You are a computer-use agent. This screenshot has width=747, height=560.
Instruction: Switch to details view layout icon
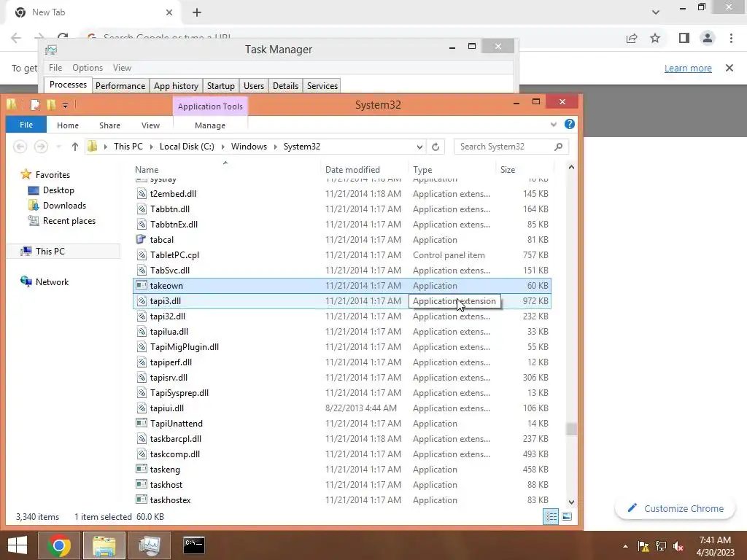click(551, 517)
